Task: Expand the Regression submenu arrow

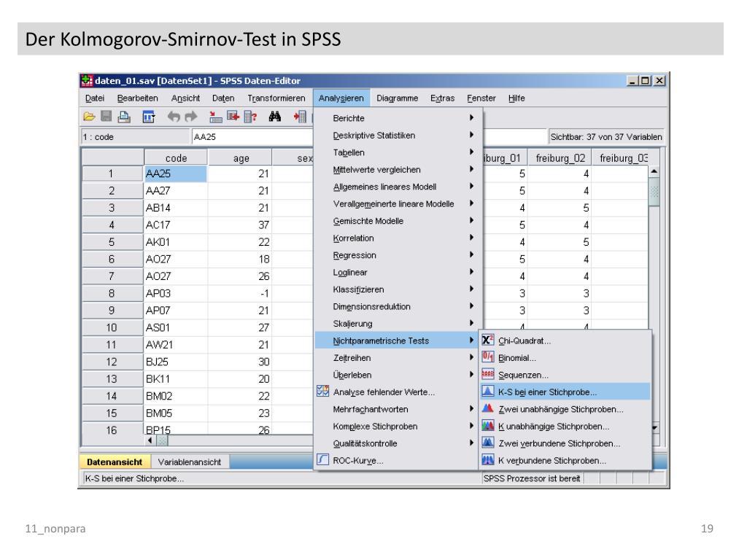Action: coord(471,254)
